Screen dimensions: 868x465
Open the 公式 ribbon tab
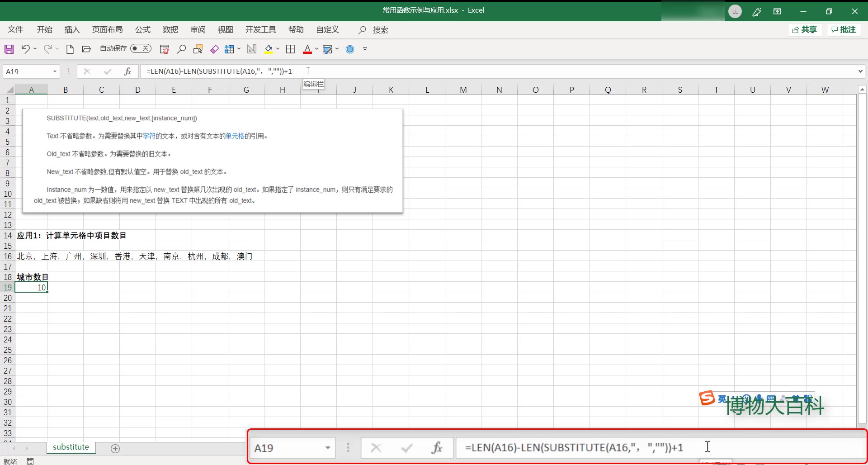143,29
